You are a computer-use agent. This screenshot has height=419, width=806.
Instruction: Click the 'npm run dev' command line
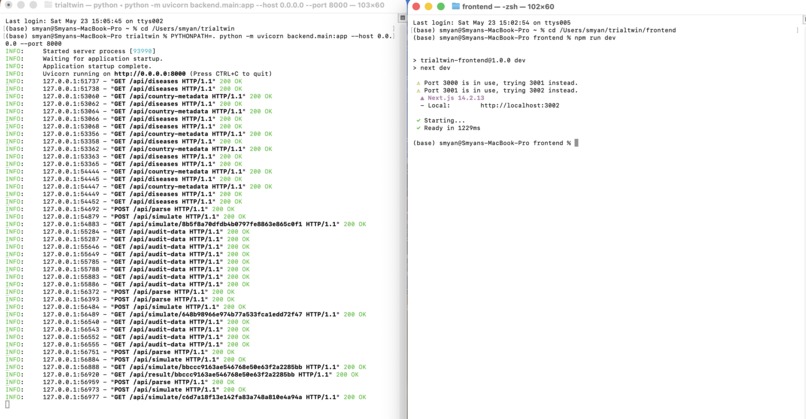[514, 38]
